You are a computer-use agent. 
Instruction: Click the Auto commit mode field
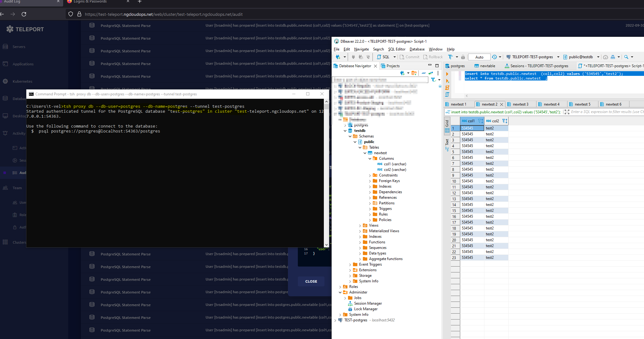(x=479, y=57)
